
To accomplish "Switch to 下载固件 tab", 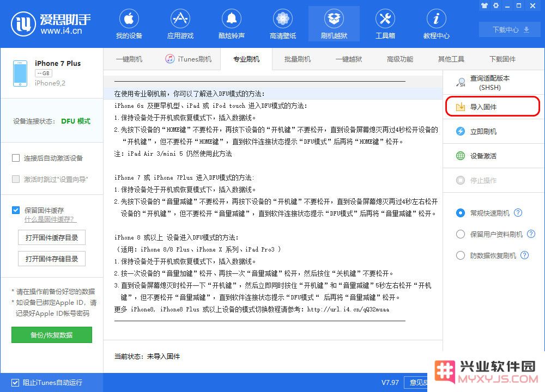I will point(502,59).
